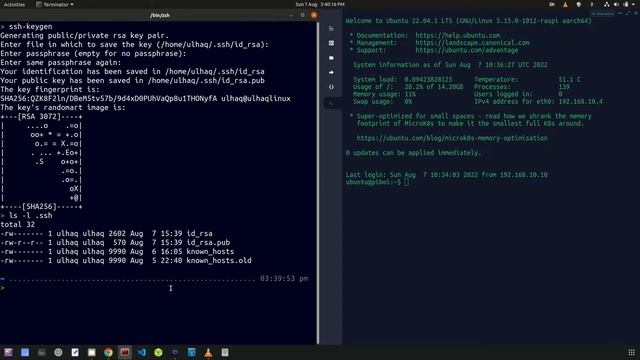Click the first list icon in SSH client sidebar

[331, 29]
